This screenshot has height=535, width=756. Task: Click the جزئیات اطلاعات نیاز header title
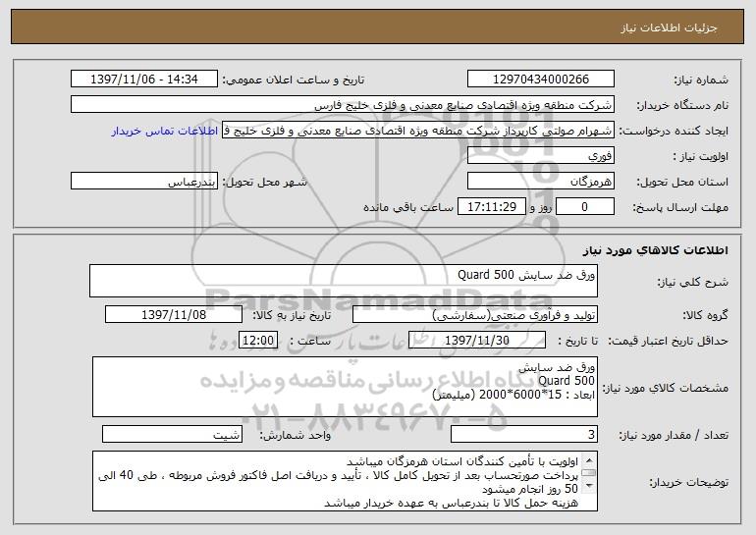click(x=669, y=27)
